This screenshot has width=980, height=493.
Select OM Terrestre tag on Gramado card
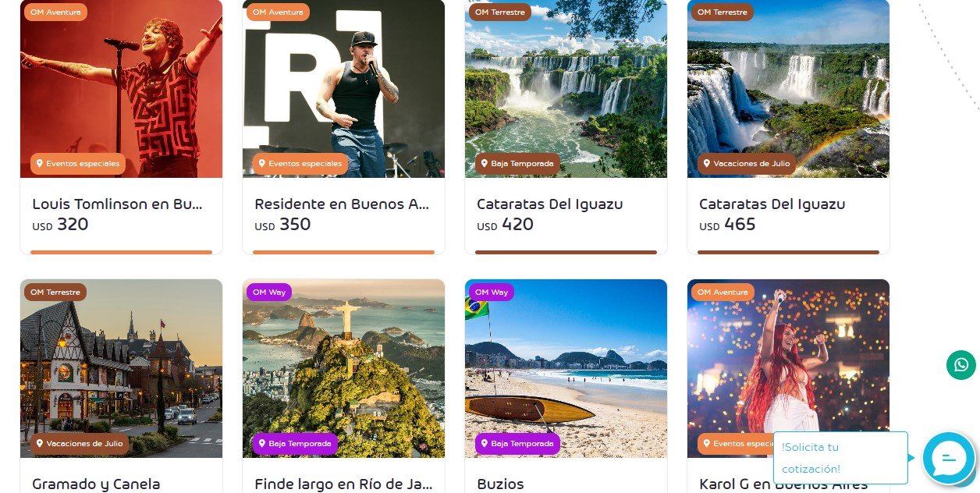point(55,293)
